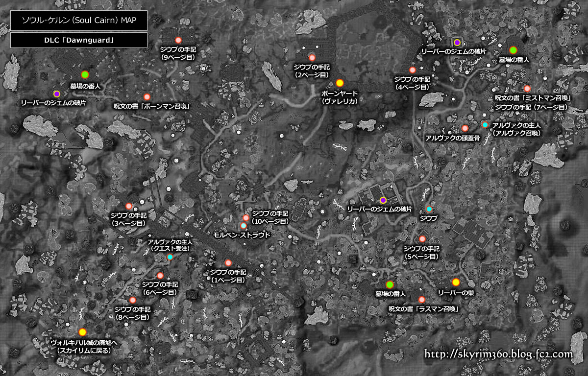Select the red marker for ジウブの手記 10ページ目
This screenshot has width=588, height=376.
(246, 218)
